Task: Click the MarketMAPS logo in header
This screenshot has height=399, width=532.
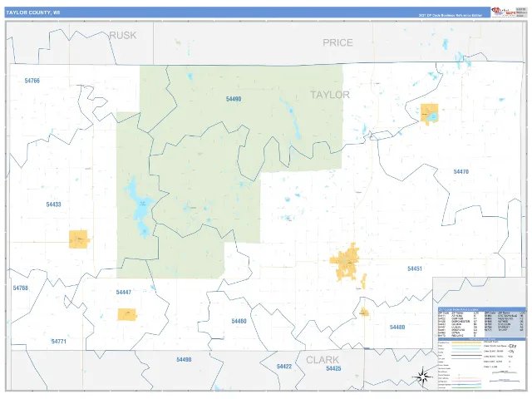Action: point(504,12)
